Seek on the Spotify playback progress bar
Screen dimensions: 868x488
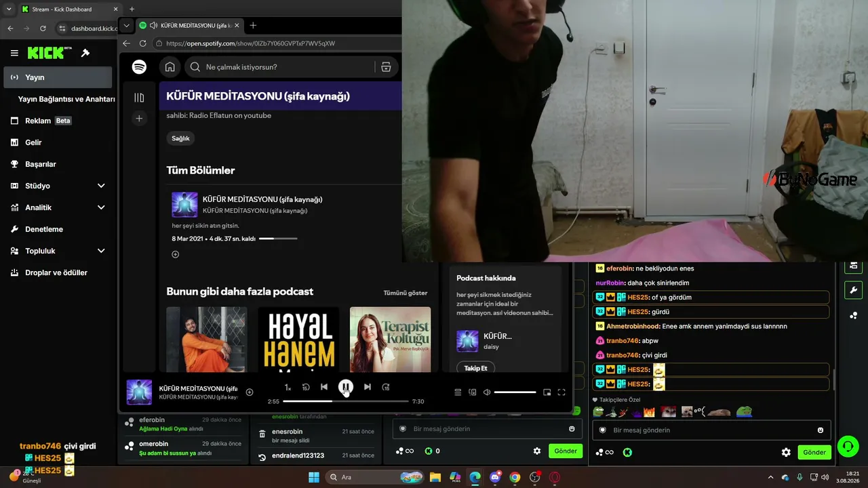click(x=346, y=401)
